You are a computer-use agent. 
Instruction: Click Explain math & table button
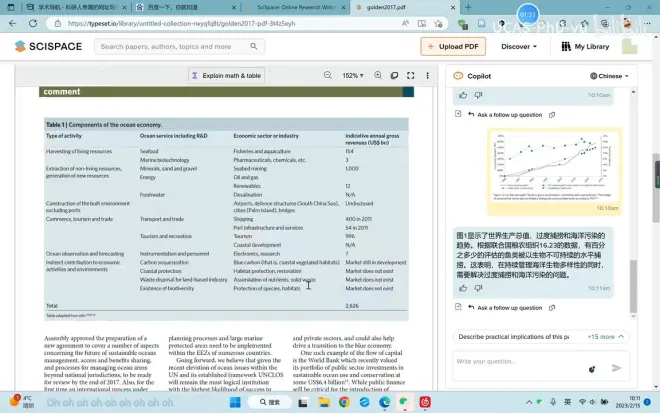(226, 75)
